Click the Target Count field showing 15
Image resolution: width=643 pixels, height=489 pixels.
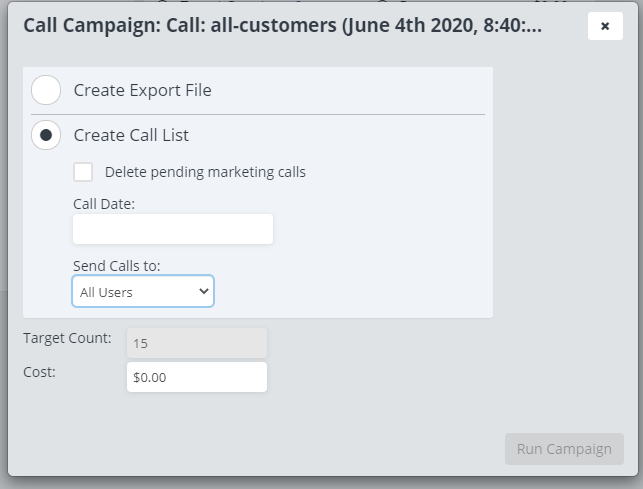(x=196, y=343)
